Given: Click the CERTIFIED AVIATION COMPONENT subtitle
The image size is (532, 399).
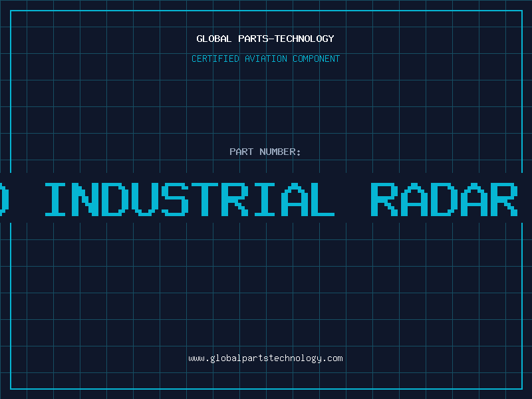Looking at the screenshot, I should pos(265,59).
